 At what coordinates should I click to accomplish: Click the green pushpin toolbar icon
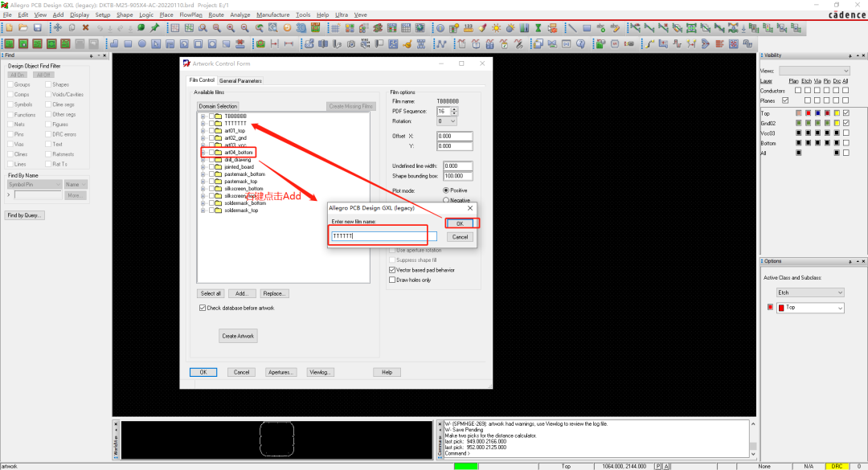[156, 27]
